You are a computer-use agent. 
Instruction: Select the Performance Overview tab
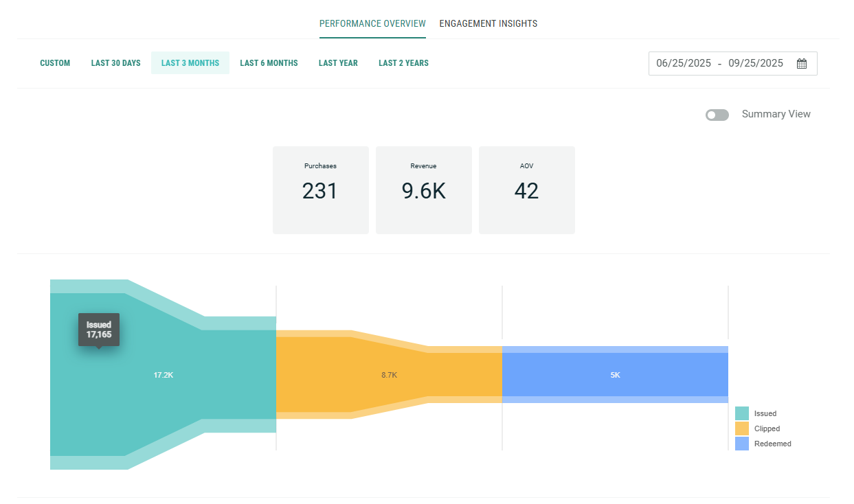tap(372, 23)
